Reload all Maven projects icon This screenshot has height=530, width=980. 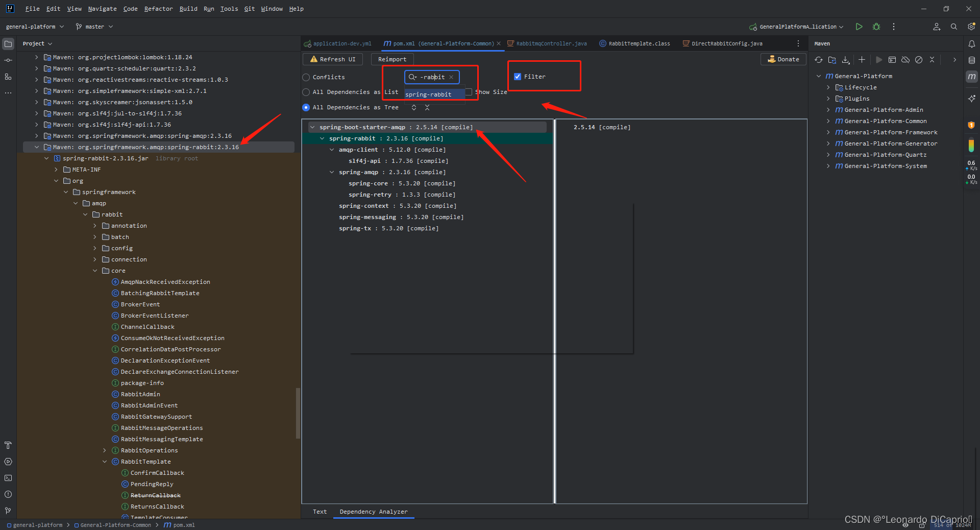point(818,60)
